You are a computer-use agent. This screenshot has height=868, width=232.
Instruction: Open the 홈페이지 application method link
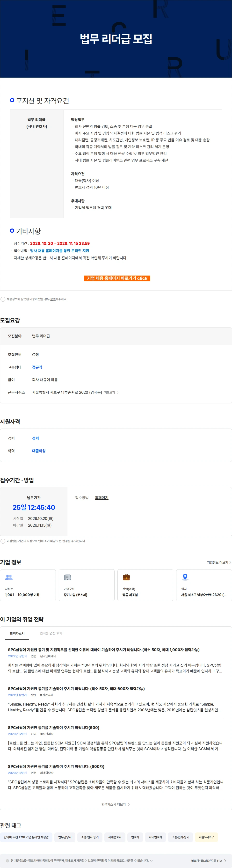[x=101, y=497]
